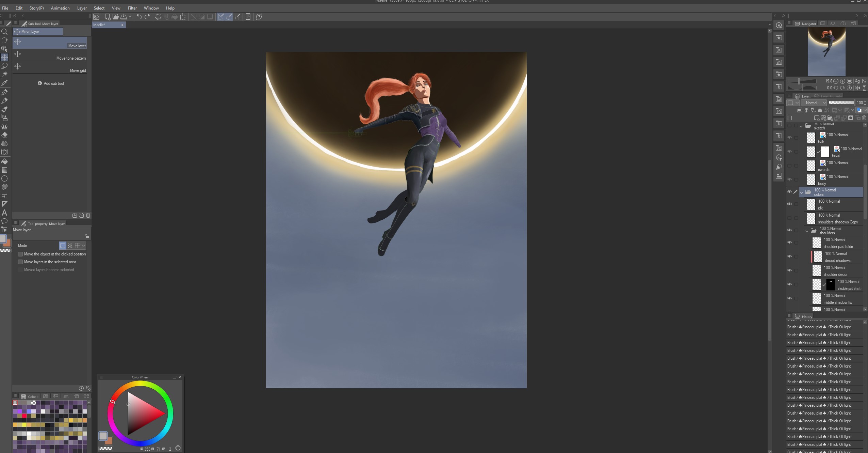
Task: Collapse the 'colors' layer folder
Action: [x=801, y=192]
